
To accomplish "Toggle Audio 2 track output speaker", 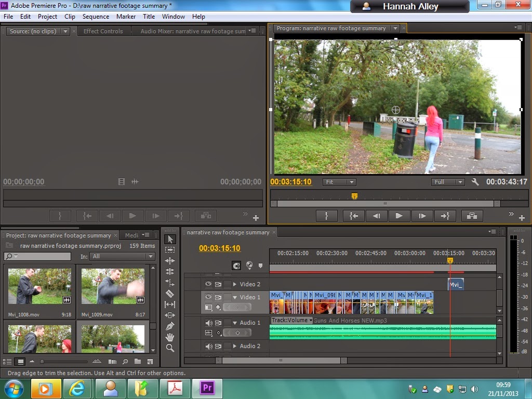I will (209, 346).
